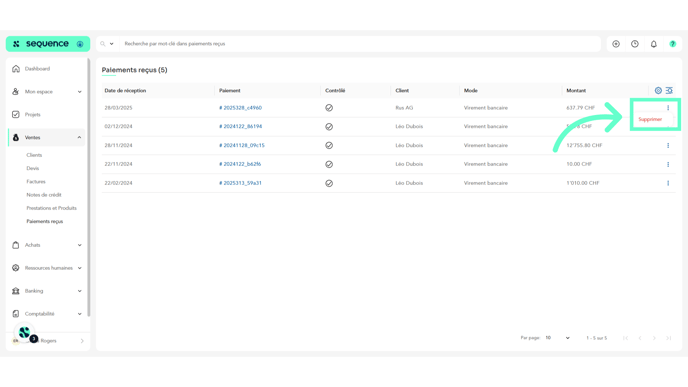Open payment link # 20241128_09c15
The width and height of the screenshot is (688, 387).
tap(242, 145)
